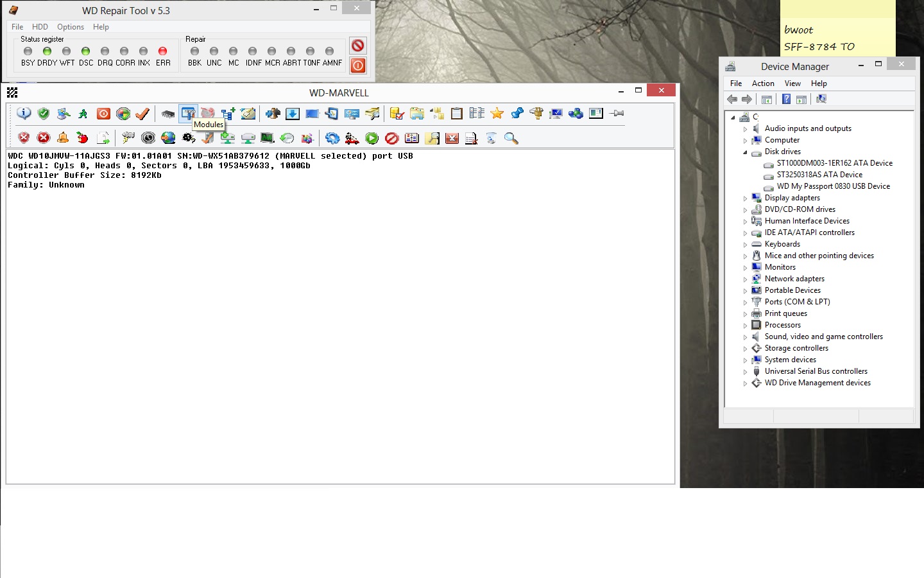Select the Human Interface Devices entry
924x578 pixels.
[807, 221]
